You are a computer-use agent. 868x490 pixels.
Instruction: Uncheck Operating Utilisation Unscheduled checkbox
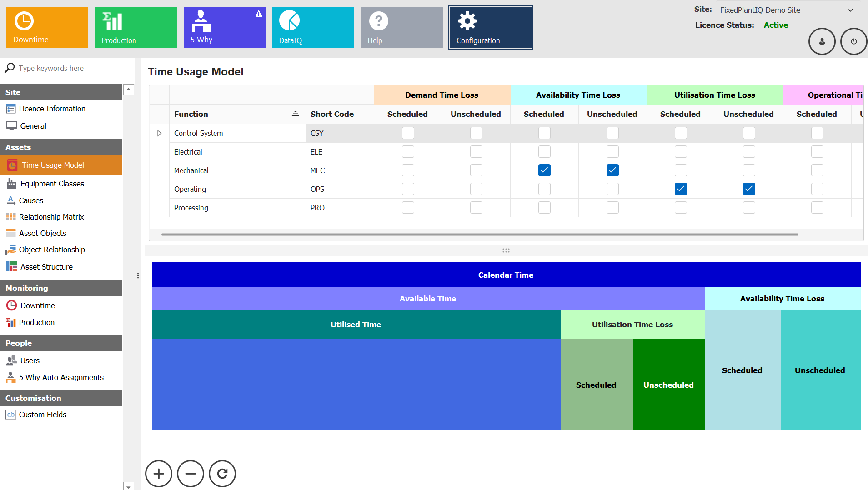point(749,189)
